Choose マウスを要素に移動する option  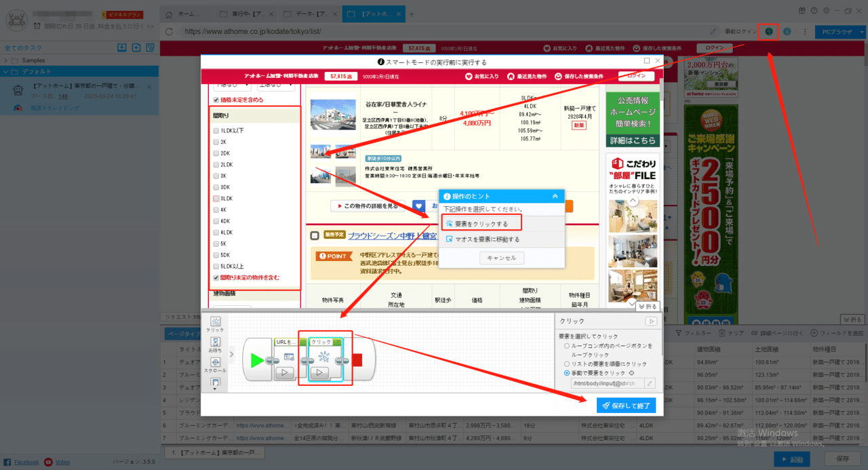click(x=502, y=239)
